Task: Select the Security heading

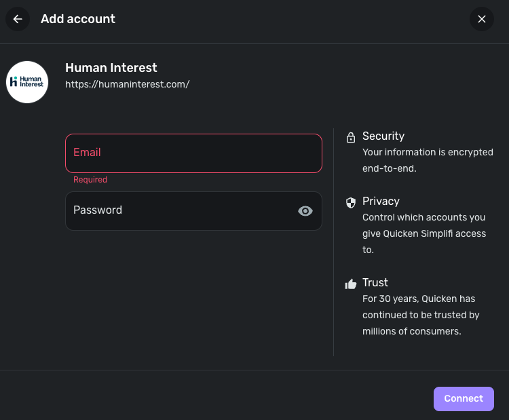Action: point(383,136)
